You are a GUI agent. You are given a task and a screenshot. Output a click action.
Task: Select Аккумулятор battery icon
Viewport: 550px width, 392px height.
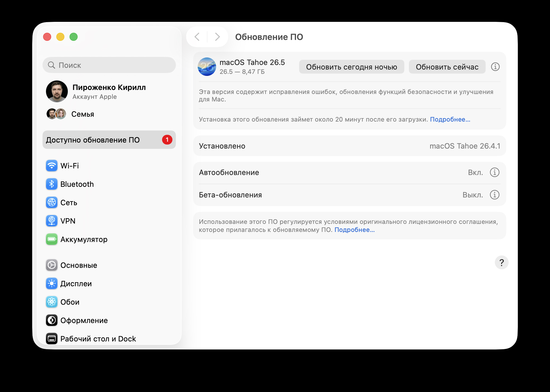pos(52,239)
